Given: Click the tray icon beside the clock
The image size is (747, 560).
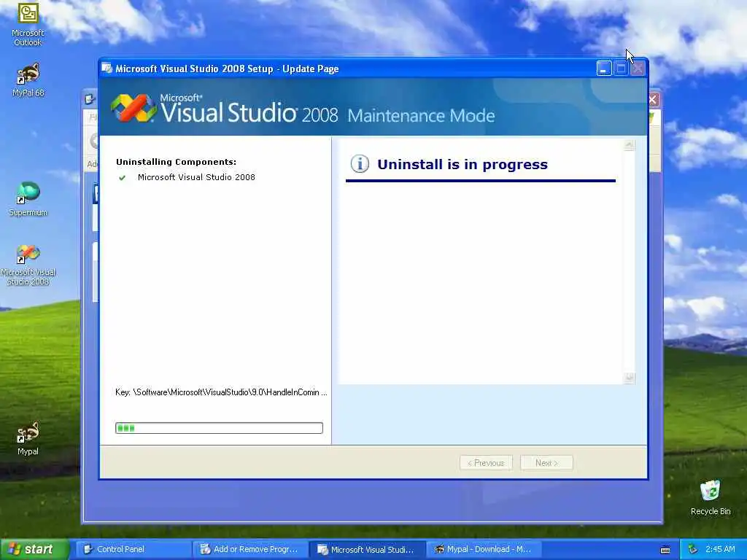Looking at the screenshot, I should [x=693, y=549].
